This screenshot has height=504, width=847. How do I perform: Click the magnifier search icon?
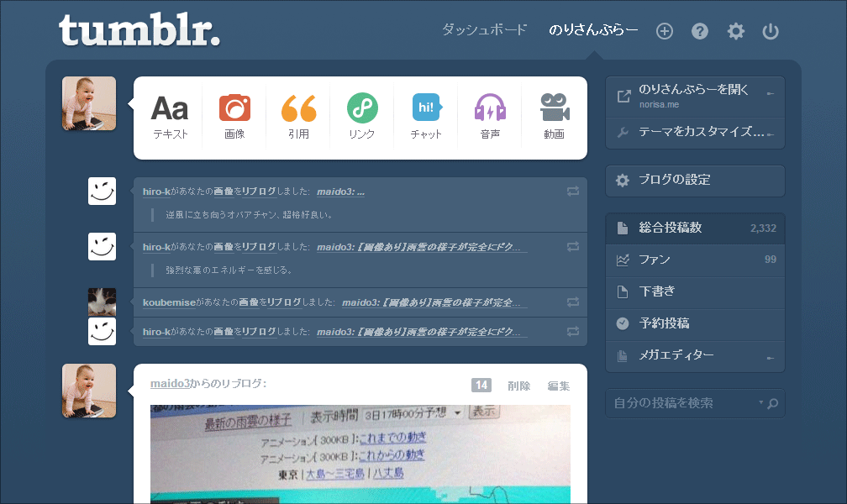coord(773,403)
